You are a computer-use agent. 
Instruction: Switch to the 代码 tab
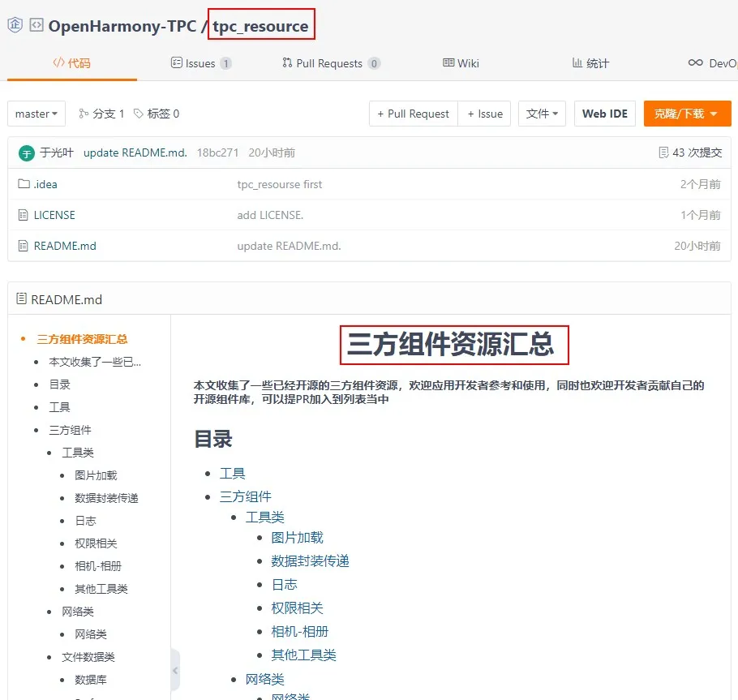(x=72, y=63)
